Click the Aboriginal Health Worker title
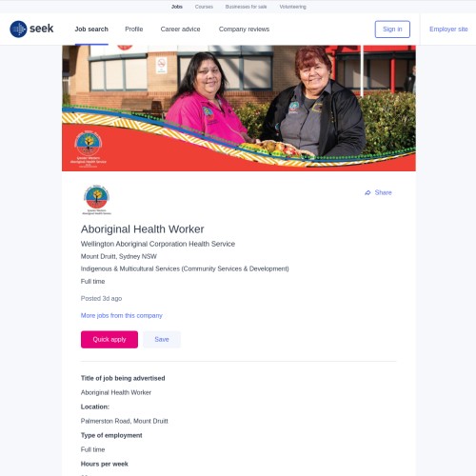This screenshot has width=476, height=476. 142,229
